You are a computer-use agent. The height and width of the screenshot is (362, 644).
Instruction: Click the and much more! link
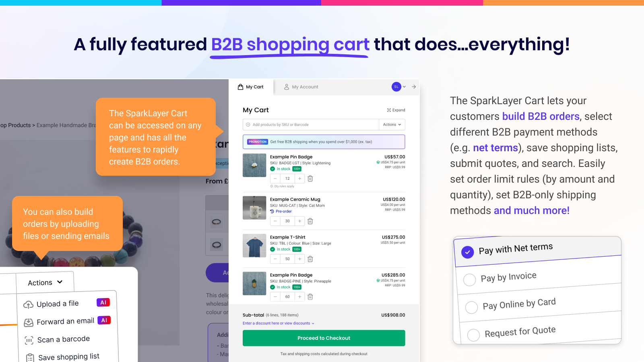[x=532, y=210]
